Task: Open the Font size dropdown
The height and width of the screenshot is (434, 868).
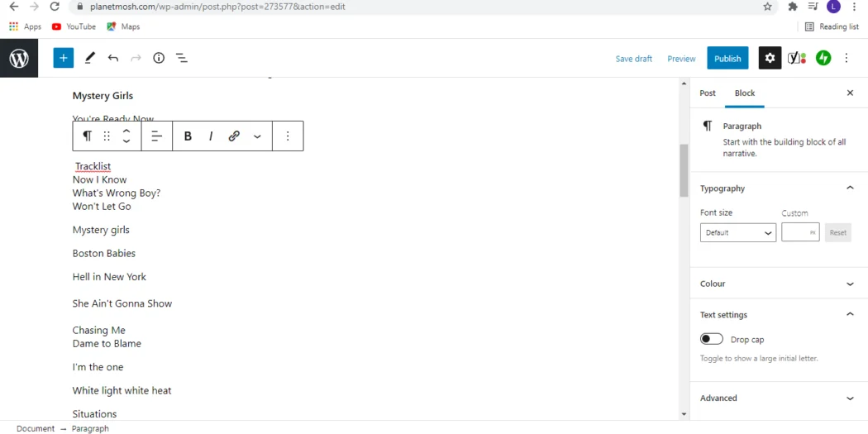Action: pyautogui.click(x=737, y=233)
